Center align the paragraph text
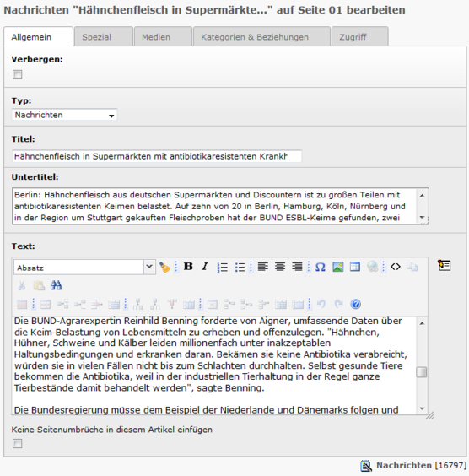 point(280,267)
